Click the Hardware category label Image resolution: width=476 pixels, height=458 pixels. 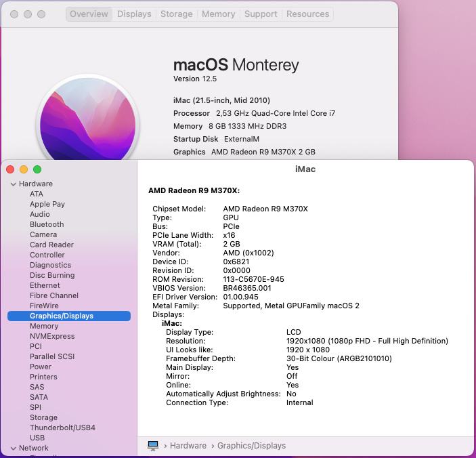tap(36, 184)
